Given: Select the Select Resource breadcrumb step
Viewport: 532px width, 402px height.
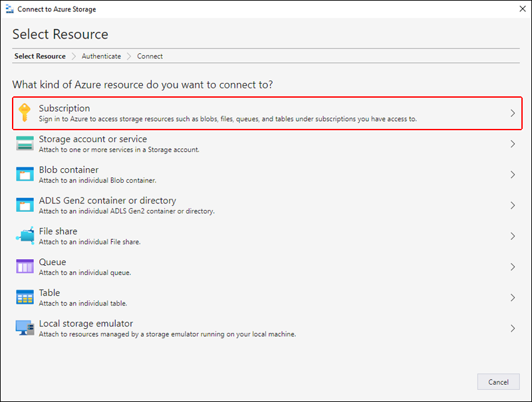Looking at the screenshot, I should (40, 56).
